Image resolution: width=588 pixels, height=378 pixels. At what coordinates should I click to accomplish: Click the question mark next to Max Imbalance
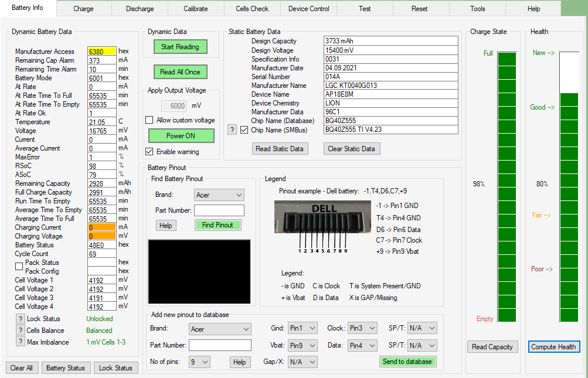click(x=20, y=342)
